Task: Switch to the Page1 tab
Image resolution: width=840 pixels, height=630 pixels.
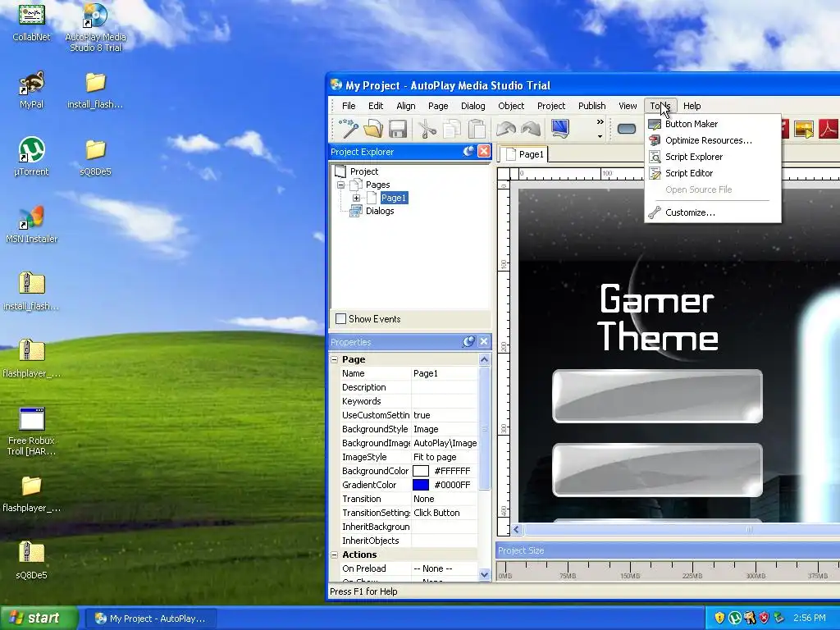Action: tap(524, 154)
